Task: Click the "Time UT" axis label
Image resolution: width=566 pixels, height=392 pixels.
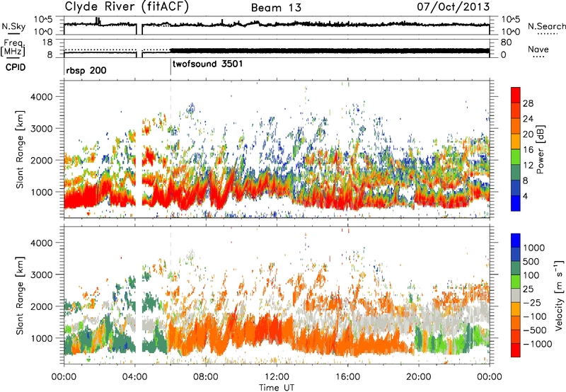Action: [277, 388]
